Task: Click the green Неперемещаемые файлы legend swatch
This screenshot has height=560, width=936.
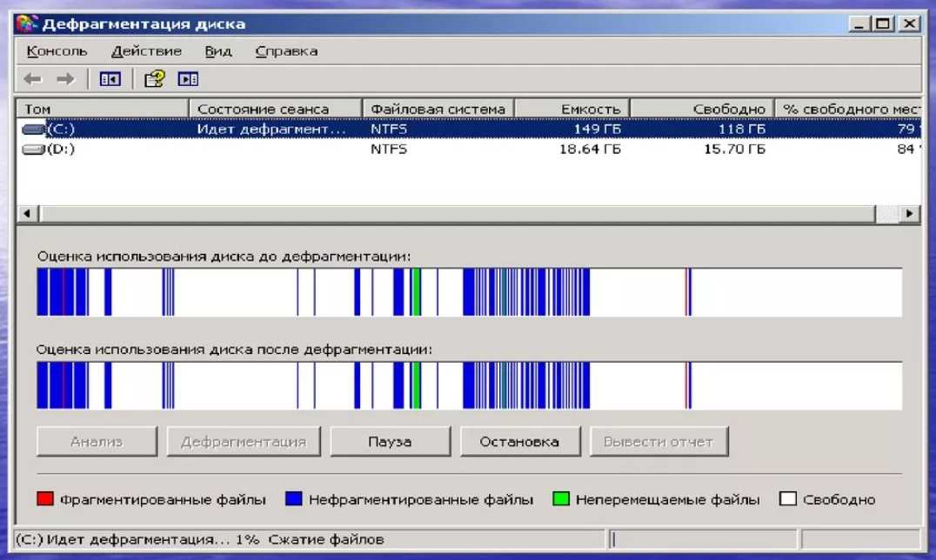Action: pos(561,499)
